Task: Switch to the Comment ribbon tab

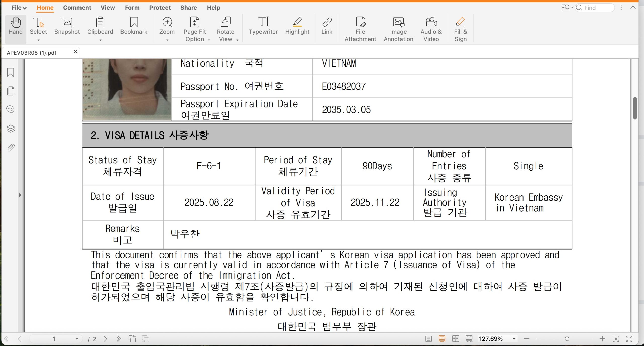Action: [77, 8]
